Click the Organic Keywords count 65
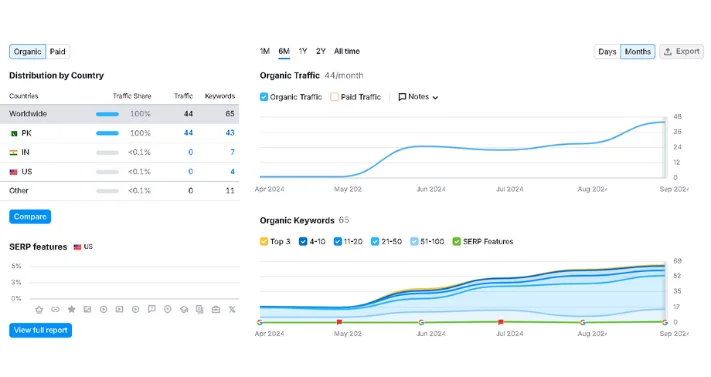The height and width of the screenshot is (377, 711). (344, 220)
